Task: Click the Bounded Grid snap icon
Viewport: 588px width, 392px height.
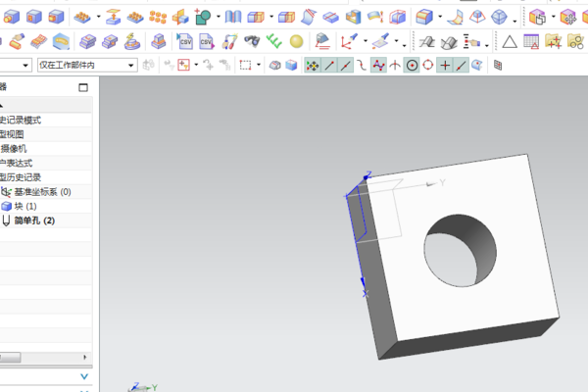Action: pyautogui.click(x=498, y=66)
